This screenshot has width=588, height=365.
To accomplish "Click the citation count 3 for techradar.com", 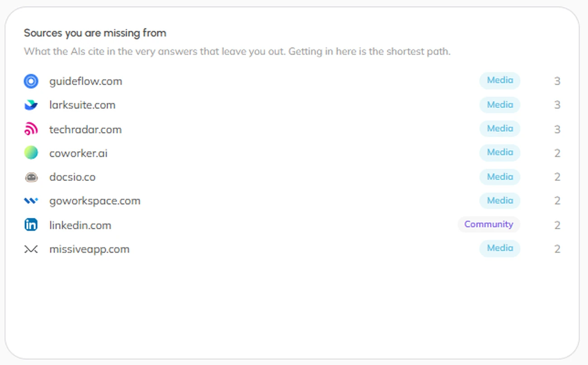I will pyautogui.click(x=557, y=129).
